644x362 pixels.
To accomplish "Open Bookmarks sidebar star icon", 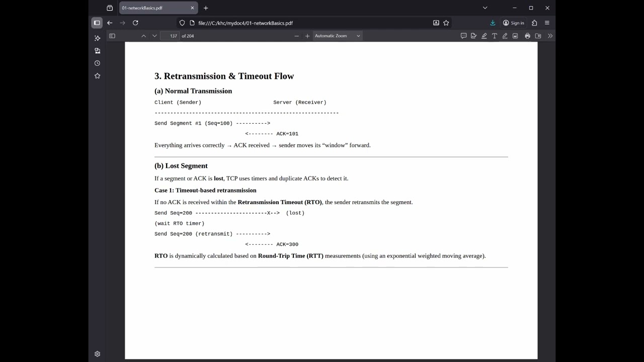I will (x=97, y=76).
